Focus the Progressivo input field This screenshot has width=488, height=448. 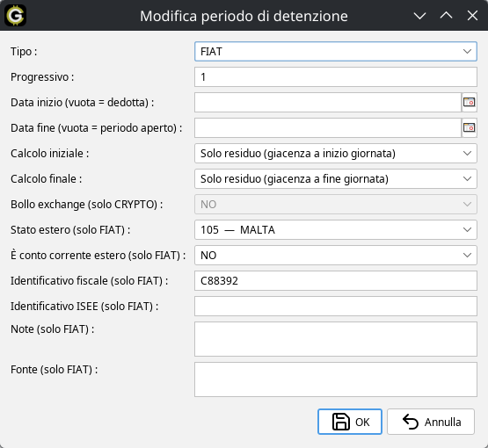[336, 76]
